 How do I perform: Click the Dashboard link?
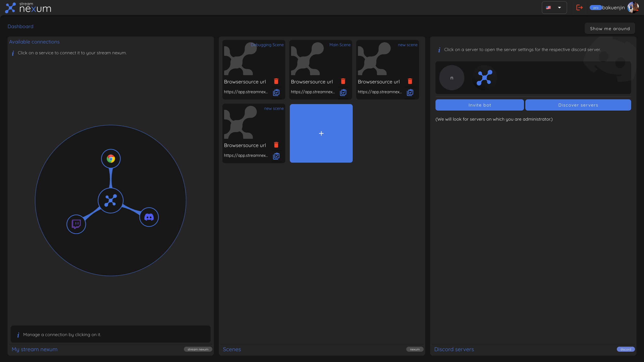(20, 26)
